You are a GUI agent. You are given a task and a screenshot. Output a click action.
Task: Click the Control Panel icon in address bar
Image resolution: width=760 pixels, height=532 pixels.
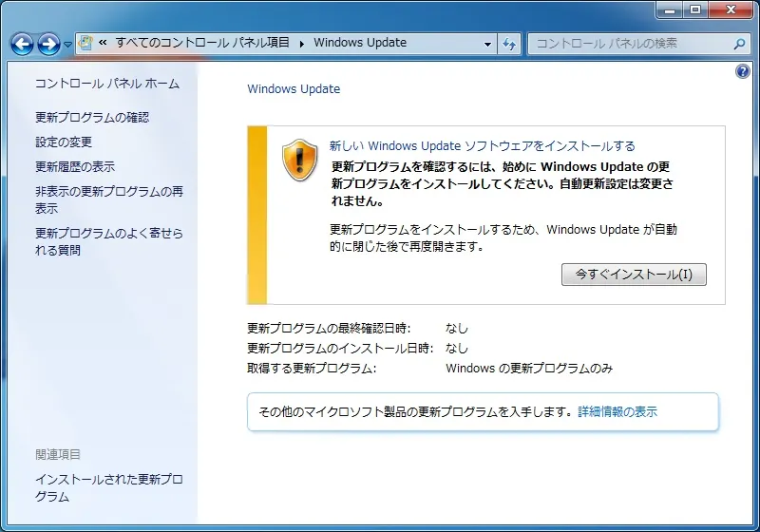tap(85, 43)
